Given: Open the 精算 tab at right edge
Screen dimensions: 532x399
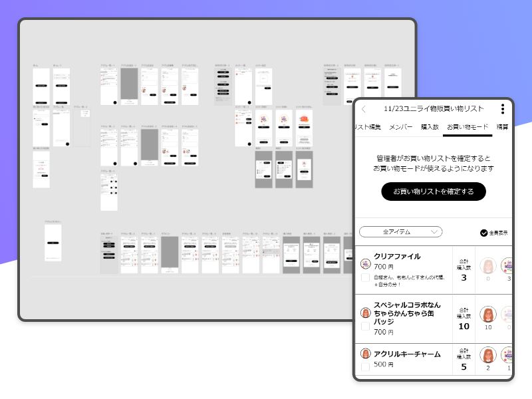Looking at the screenshot, I should point(503,127).
